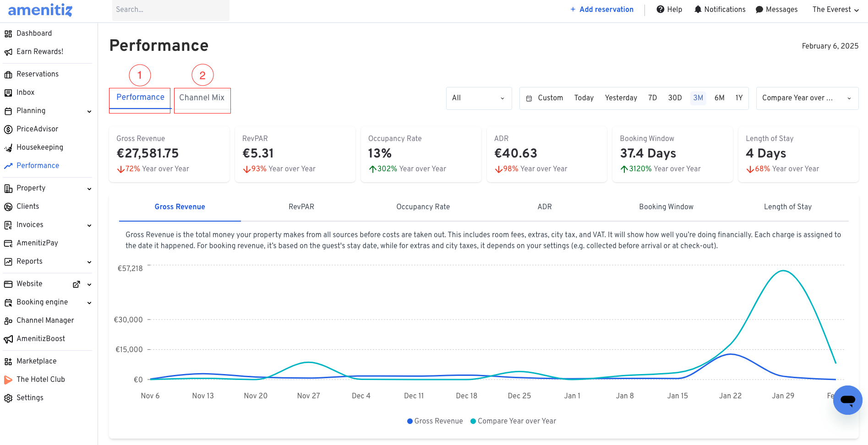Screen dimensions: 868x445
Task: Select the Occupancy Rate chart tab
Action: 423,207
